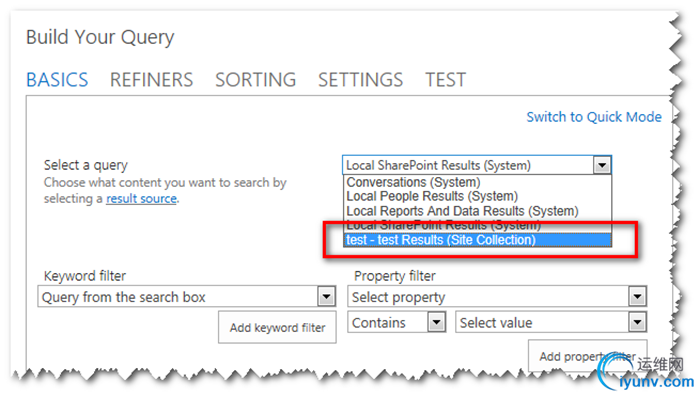Viewport: 700px width, 398px height.
Task: Expand the Keyword filter dropdown arrow
Action: click(x=326, y=296)
